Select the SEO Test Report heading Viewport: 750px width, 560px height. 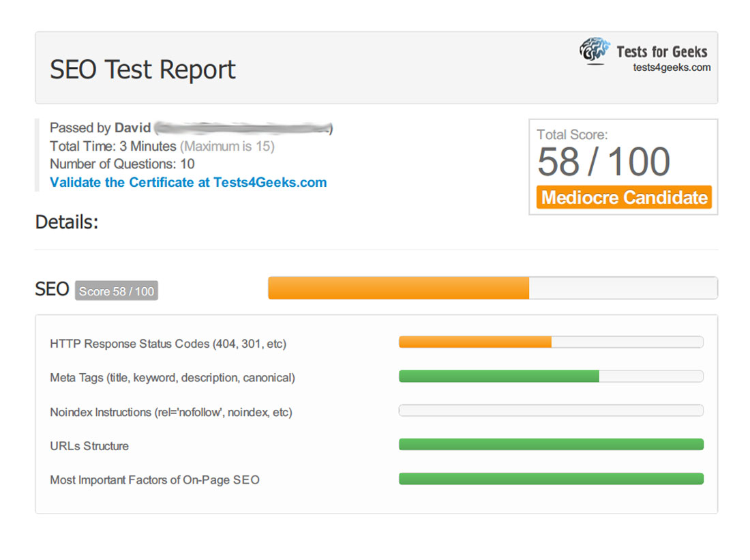(142, 70)
